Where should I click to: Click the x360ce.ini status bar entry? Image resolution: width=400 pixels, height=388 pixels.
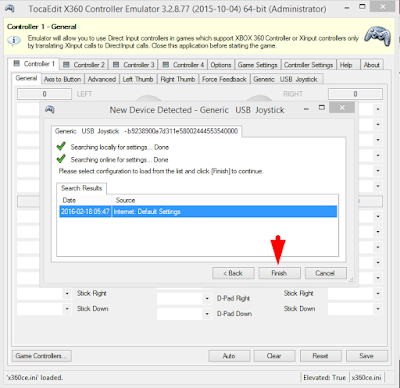tap(366, 378)
